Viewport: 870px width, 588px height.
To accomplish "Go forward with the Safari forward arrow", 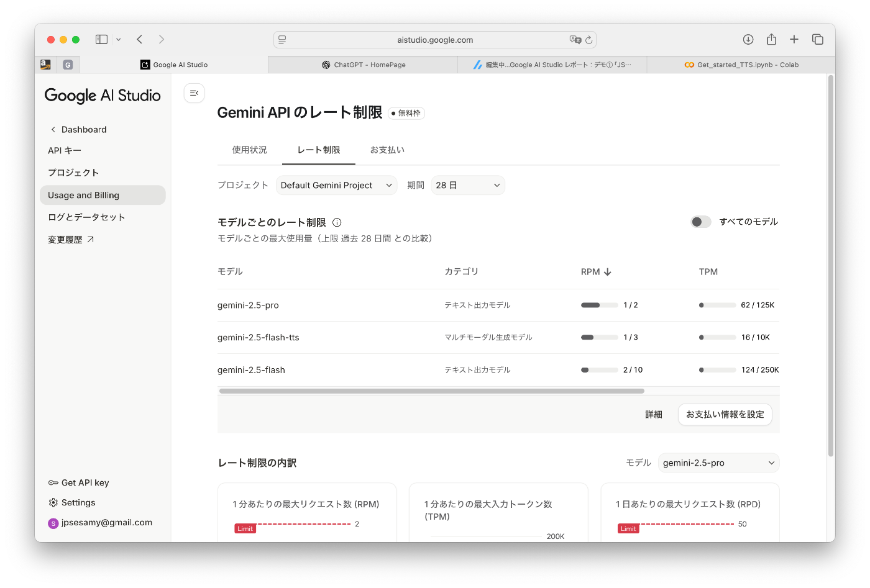I will [162, 39].
